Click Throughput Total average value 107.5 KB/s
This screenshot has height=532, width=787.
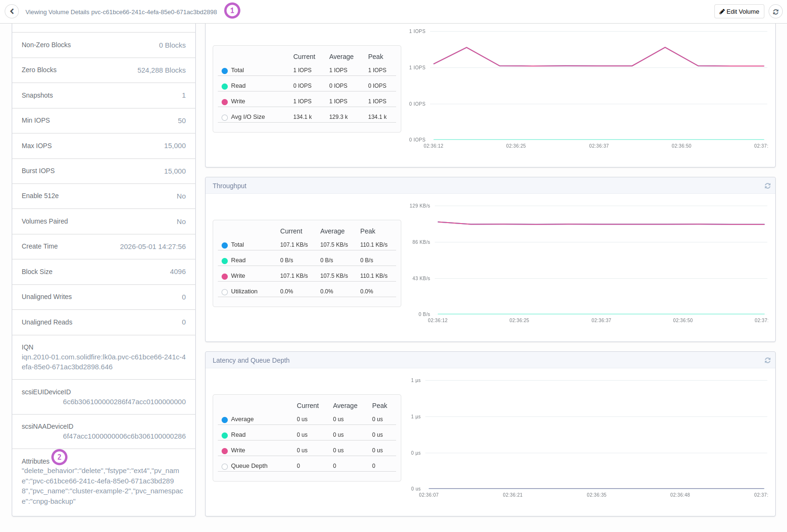point(334,245)
